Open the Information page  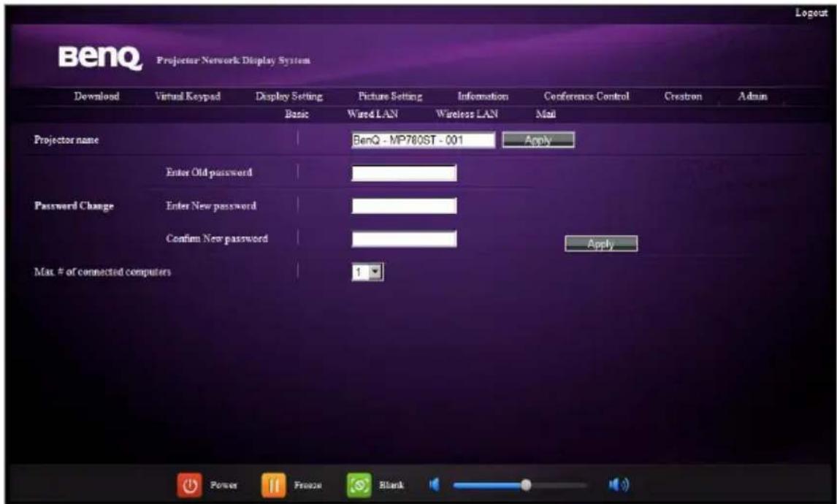coord(483,96)
